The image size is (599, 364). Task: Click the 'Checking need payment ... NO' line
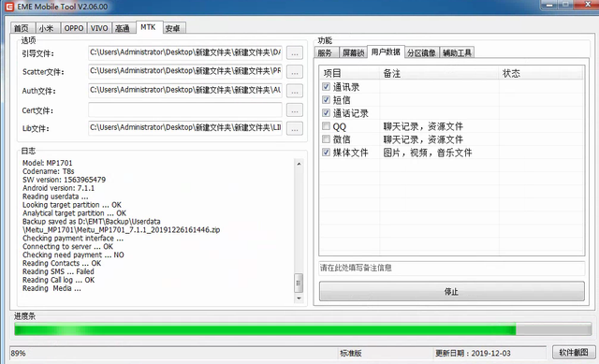point(73,255)
